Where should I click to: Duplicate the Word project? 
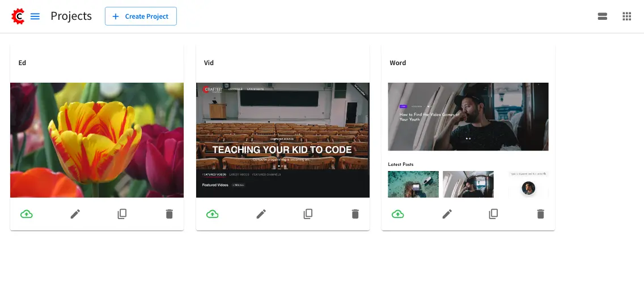click(x=493, y=214)
